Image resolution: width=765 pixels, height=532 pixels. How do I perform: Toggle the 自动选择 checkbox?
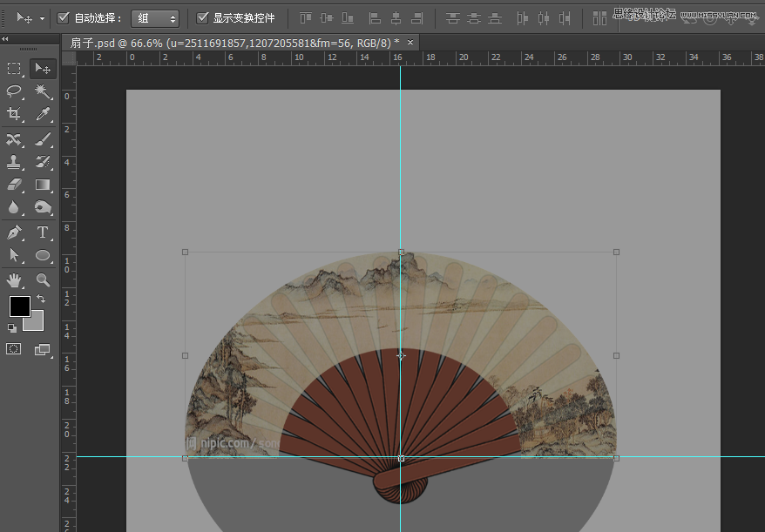64,17
